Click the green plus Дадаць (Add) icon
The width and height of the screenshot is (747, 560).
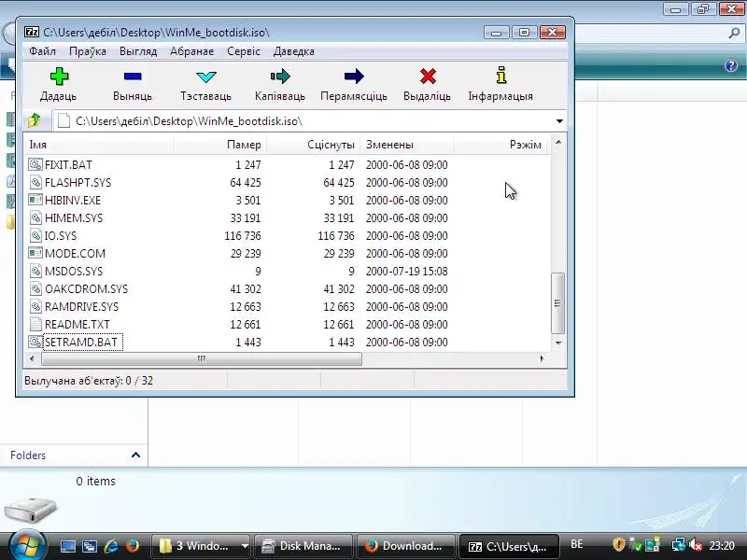click(x=59, y=77)
